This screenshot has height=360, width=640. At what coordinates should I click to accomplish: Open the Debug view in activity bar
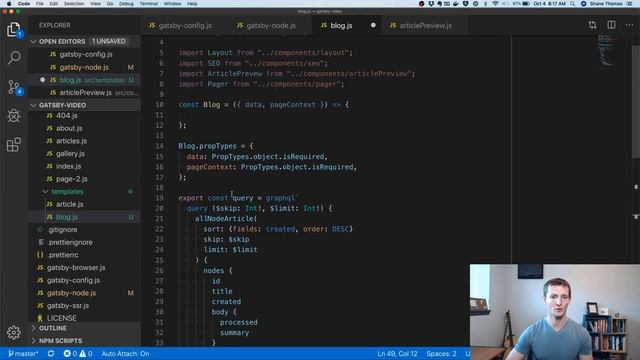pyautogui.click(x=14, y=116)
